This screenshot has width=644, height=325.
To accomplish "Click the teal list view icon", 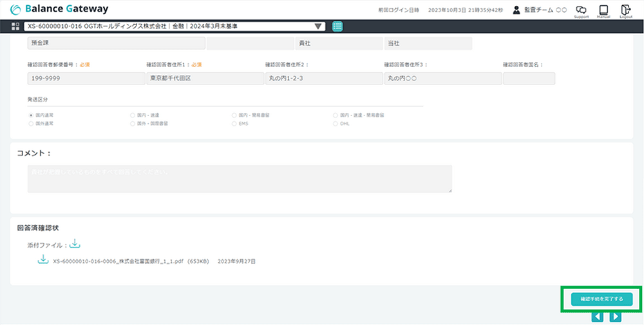I will coord(338,26).
